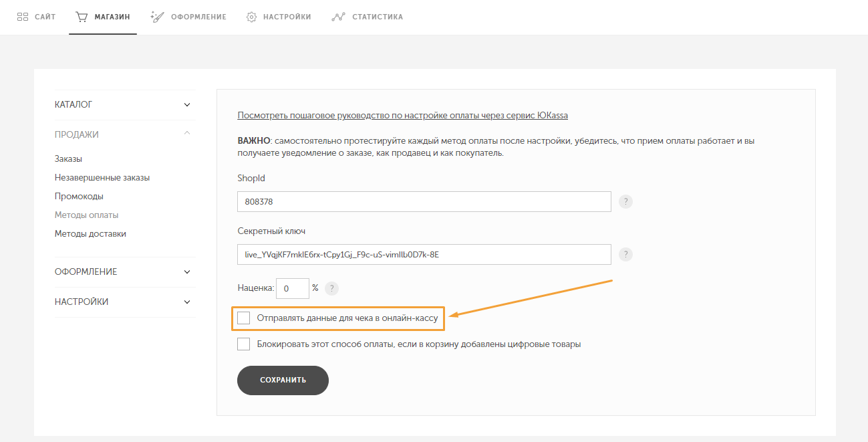Select Методы оплаты in the sidebar
The height and width of the screenshot is (442, 868).
(x=87, y=215)
